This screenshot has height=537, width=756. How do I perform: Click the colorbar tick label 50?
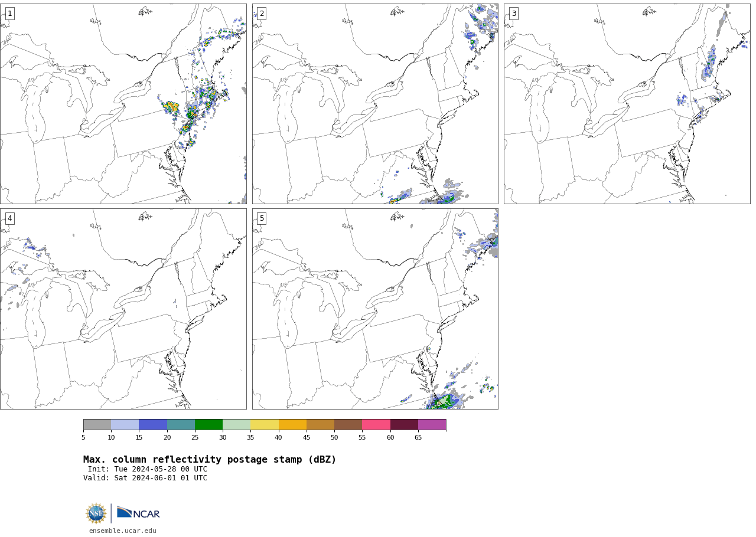[334, 437]
